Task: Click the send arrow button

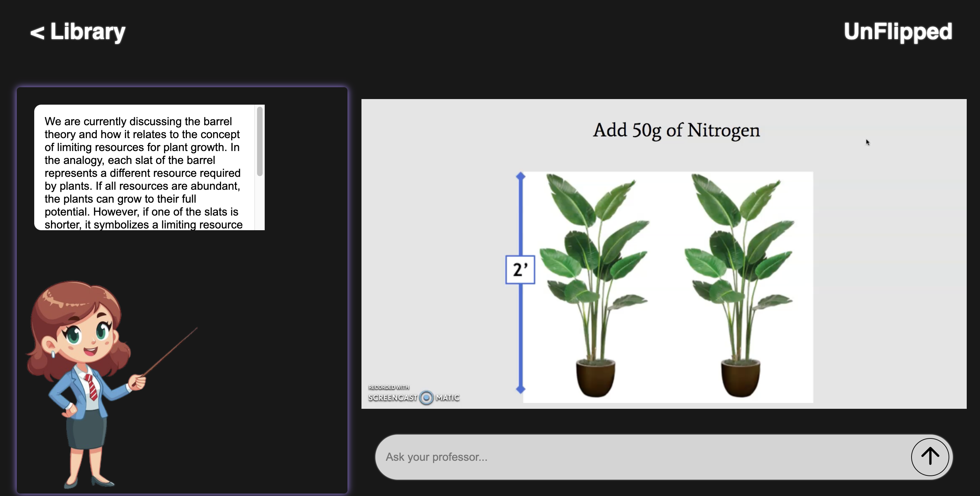Action: 929,457
